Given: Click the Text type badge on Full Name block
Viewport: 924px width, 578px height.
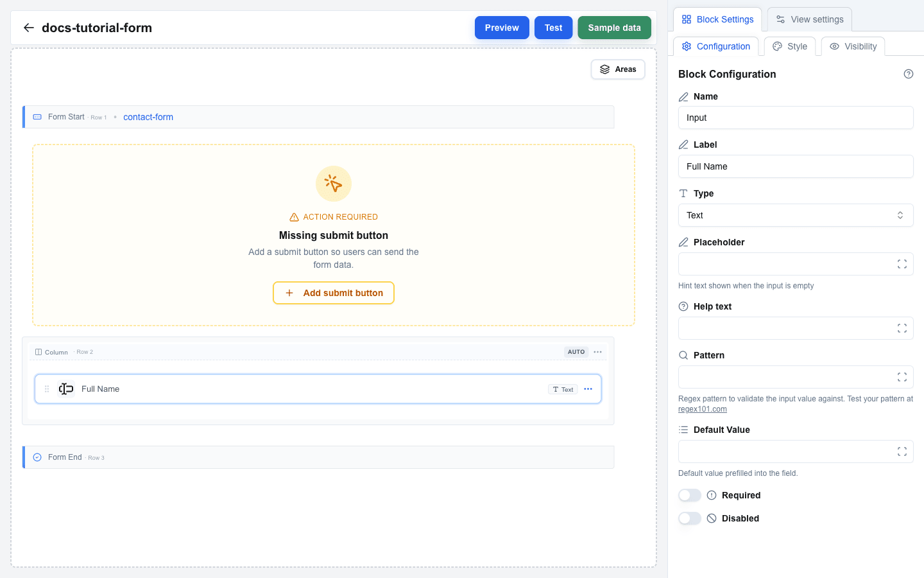Looking at the screenshot, I should pyautogui.click(x=563, y=389).
